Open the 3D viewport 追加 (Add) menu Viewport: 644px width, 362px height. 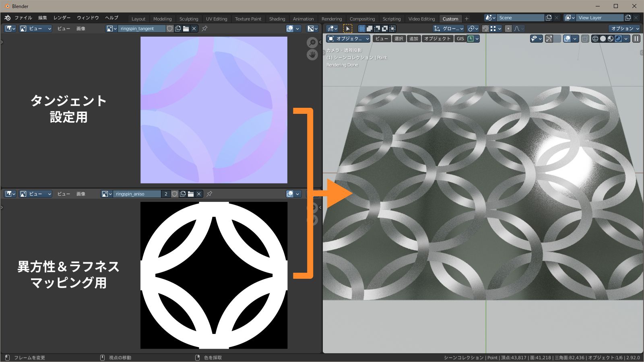pyautogui.click(x=414, y=39)
